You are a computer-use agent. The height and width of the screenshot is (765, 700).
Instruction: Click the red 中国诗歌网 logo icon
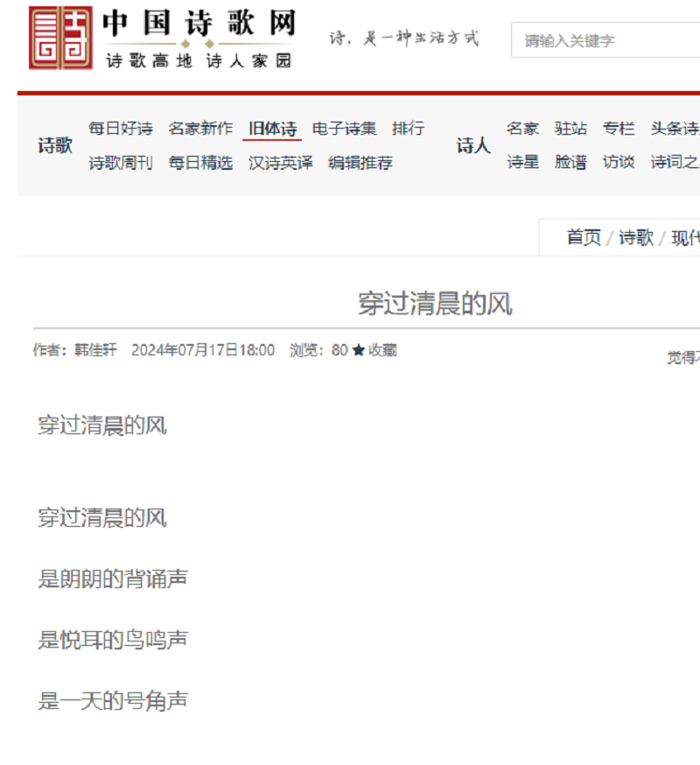pos(60,38)
